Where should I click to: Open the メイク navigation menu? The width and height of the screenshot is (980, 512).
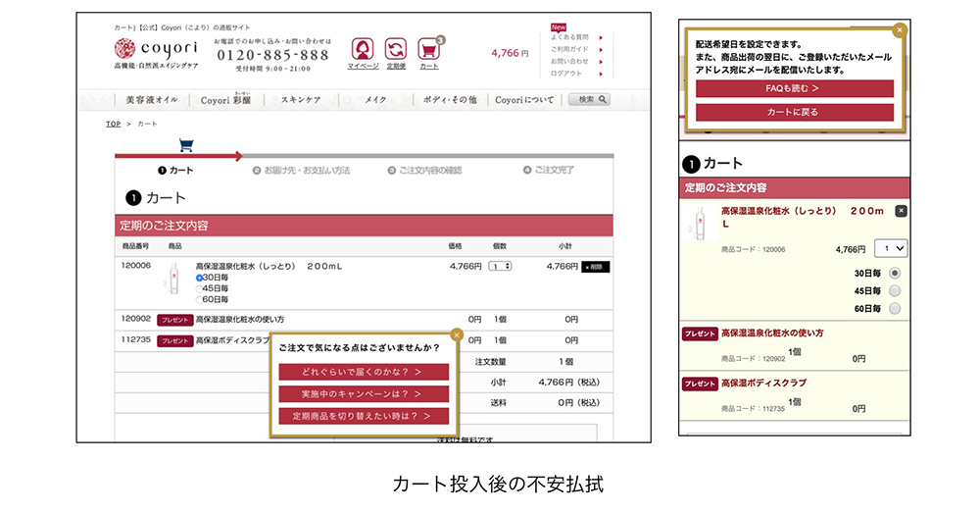click(x=375, y=99)
